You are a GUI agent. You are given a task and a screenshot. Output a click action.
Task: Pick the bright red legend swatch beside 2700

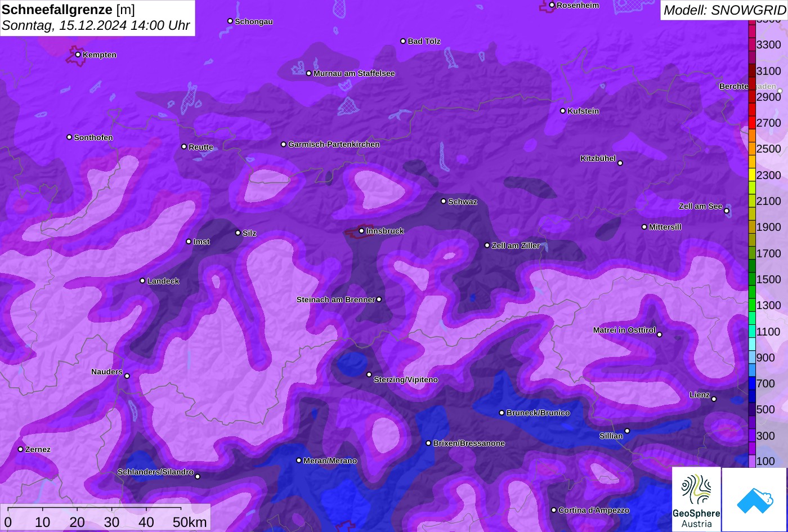(752, 123)
